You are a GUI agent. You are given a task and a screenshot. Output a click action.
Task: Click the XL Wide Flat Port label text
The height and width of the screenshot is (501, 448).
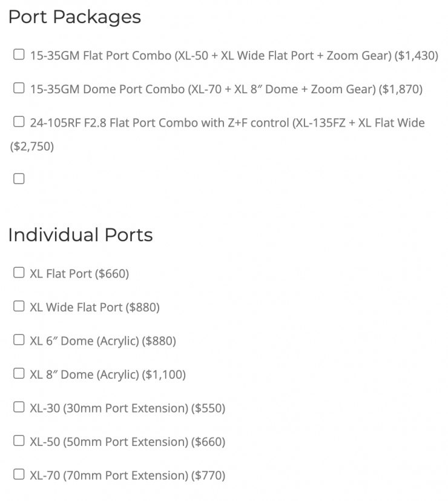pyautogui.click(x=94, y=308)
